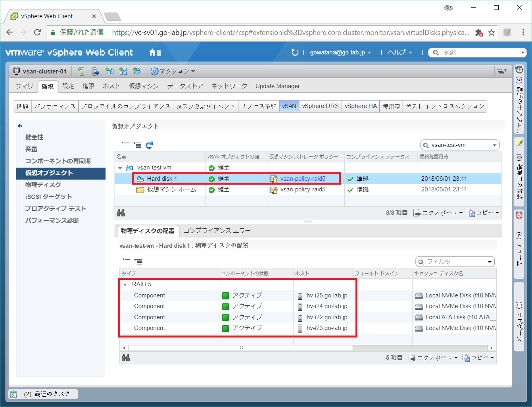Open the アクション actions gear menu
532x407 pixels.
[173, 71]
